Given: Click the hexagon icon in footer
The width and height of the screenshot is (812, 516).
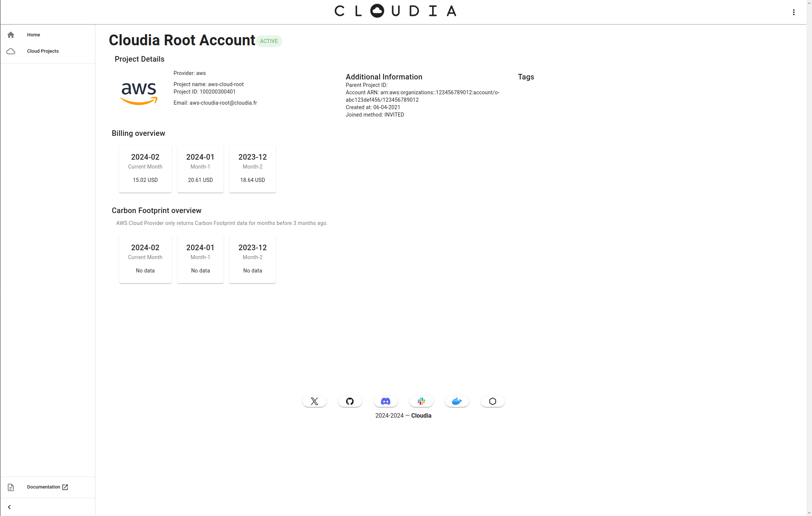Looking at the screenshot, I should pyautogui.click(x=492, y=401).
